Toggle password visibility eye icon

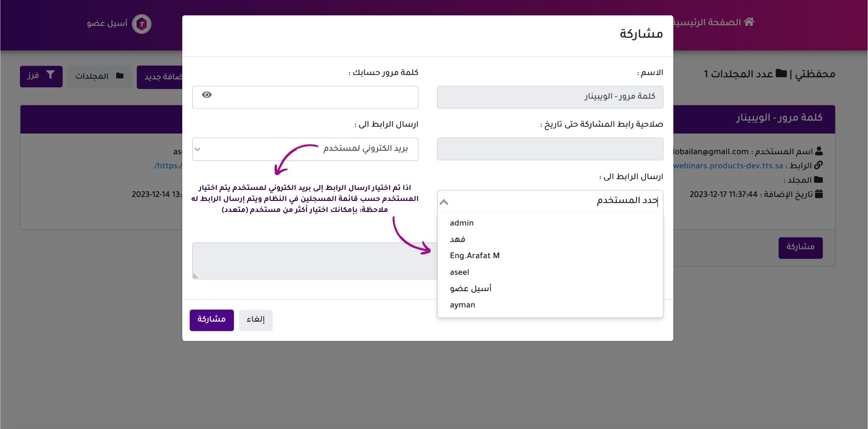(x=207, y=95)
